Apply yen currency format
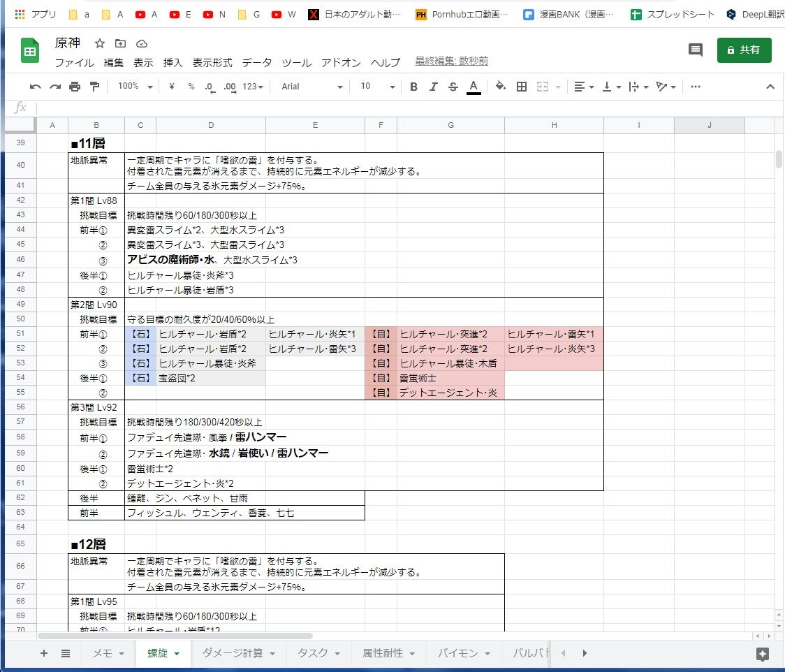Image resolution: width=785 pixels, height=672 pixels. 172,87
